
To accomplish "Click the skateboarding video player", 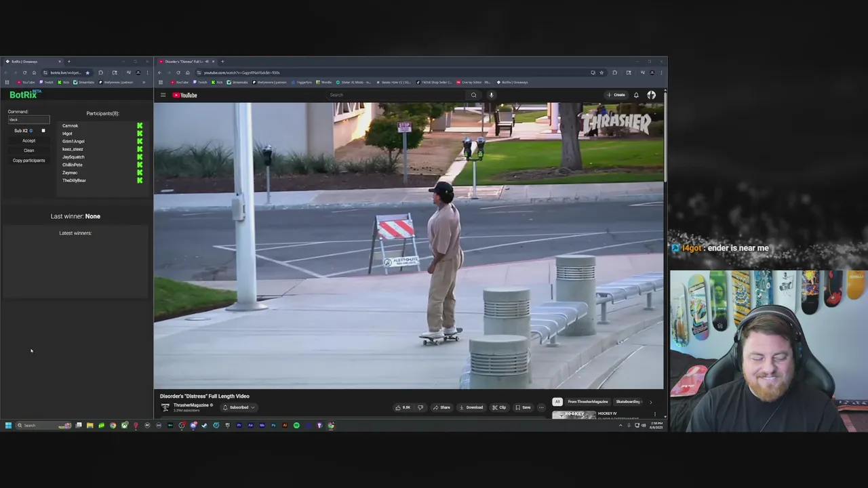I will (x=409, y=245).
